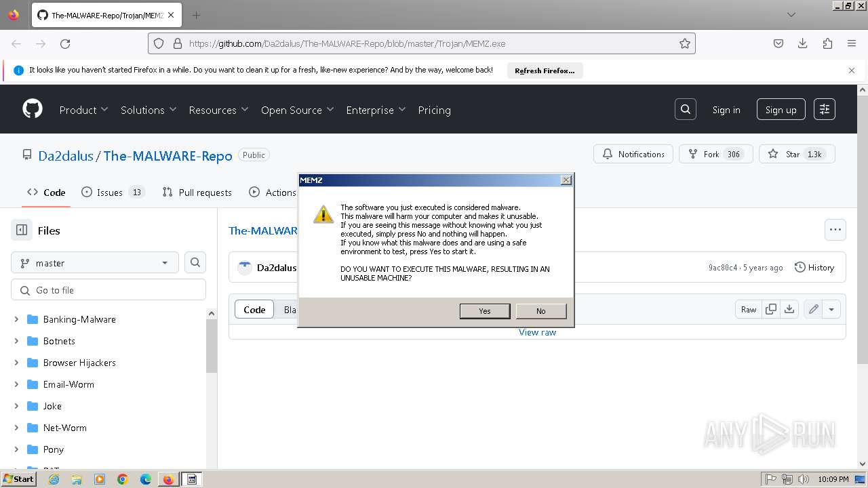
Task: Open Actions tab
Action: click(x=273, y=192)
